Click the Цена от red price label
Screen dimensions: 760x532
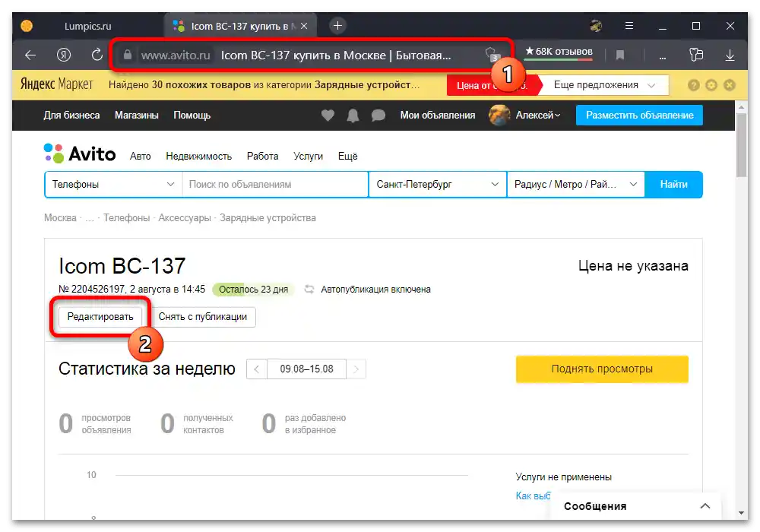(x=474, y=86)
